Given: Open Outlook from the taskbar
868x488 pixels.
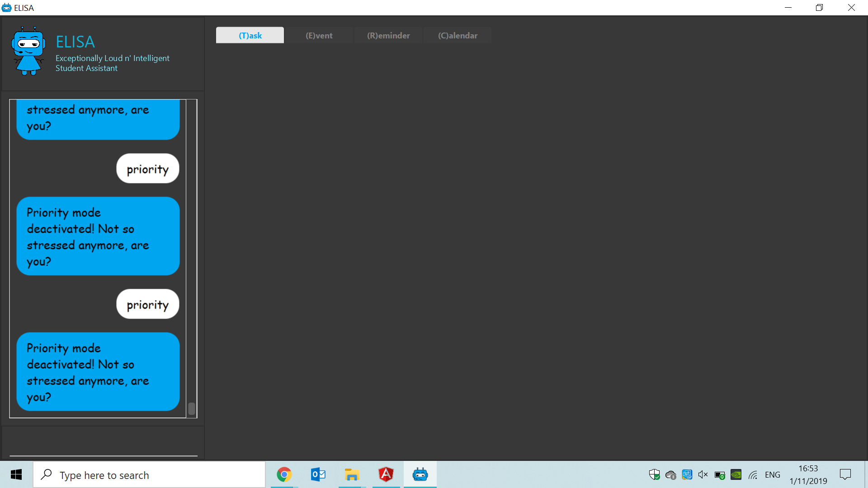Looking at the screenshot, I should click(x=318, y=474).
